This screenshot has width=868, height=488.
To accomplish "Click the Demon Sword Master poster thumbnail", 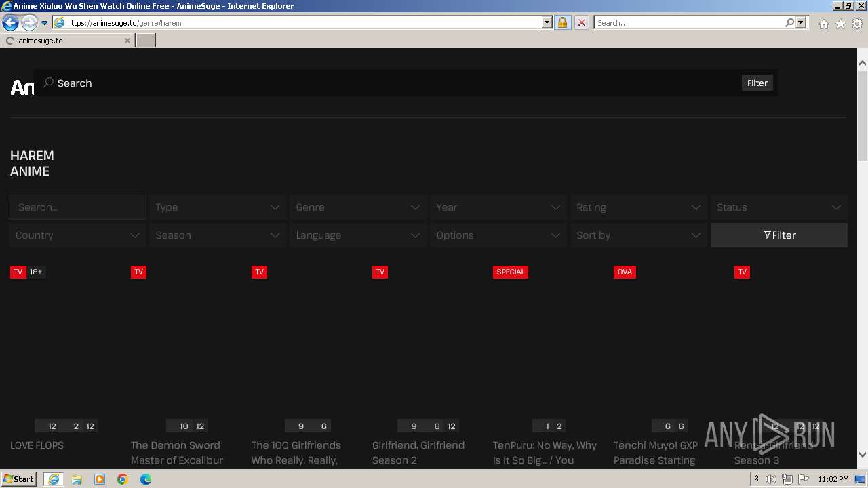I will point(187,349).
